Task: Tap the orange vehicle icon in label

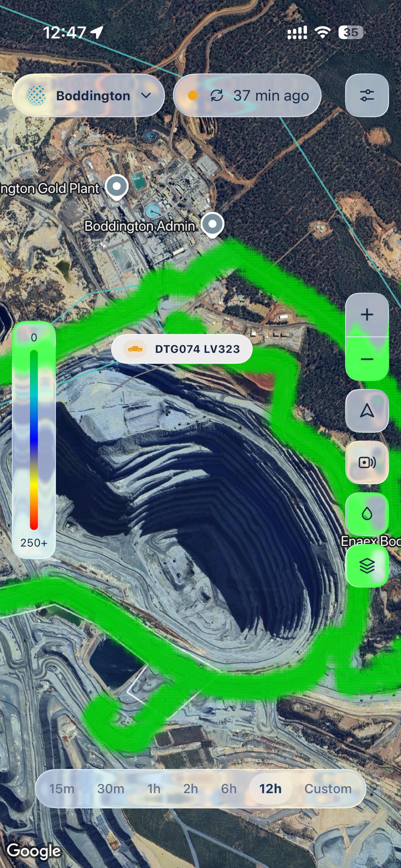Action: point(135,349)
